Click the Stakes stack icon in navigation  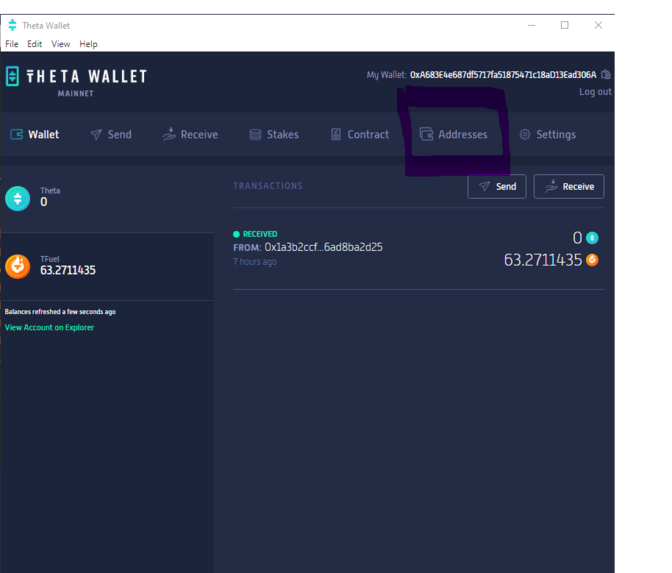coord(255,135)
